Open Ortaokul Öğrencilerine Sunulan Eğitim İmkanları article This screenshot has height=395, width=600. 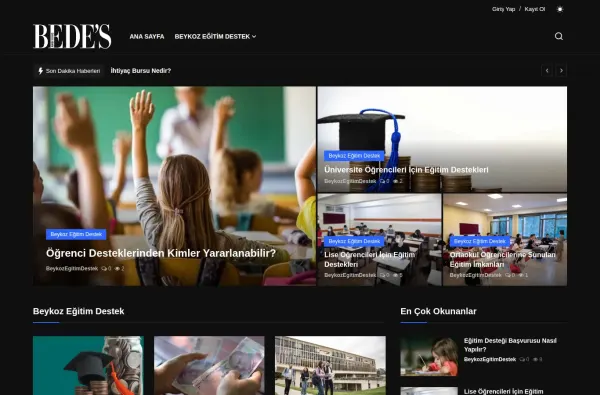(x=502, y=260)
